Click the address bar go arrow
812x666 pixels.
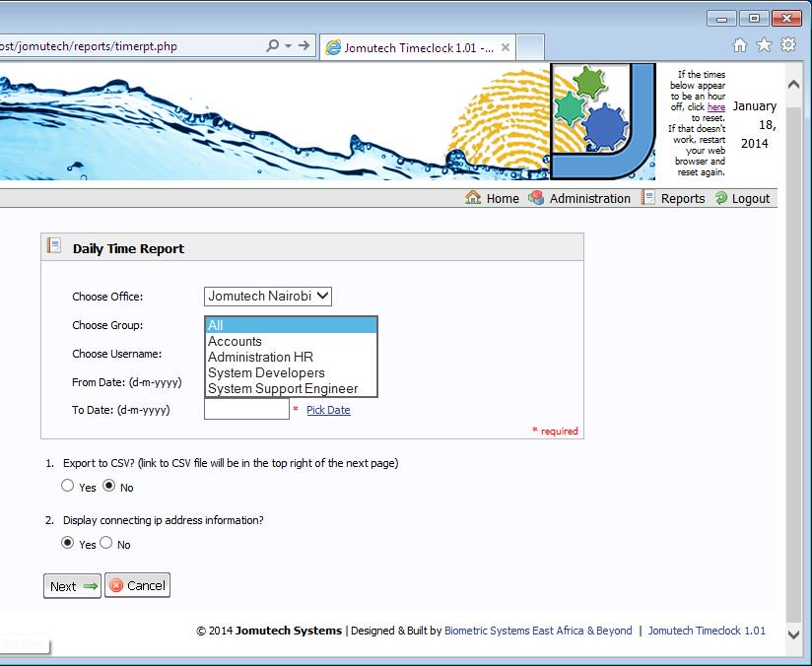(304, 45)
